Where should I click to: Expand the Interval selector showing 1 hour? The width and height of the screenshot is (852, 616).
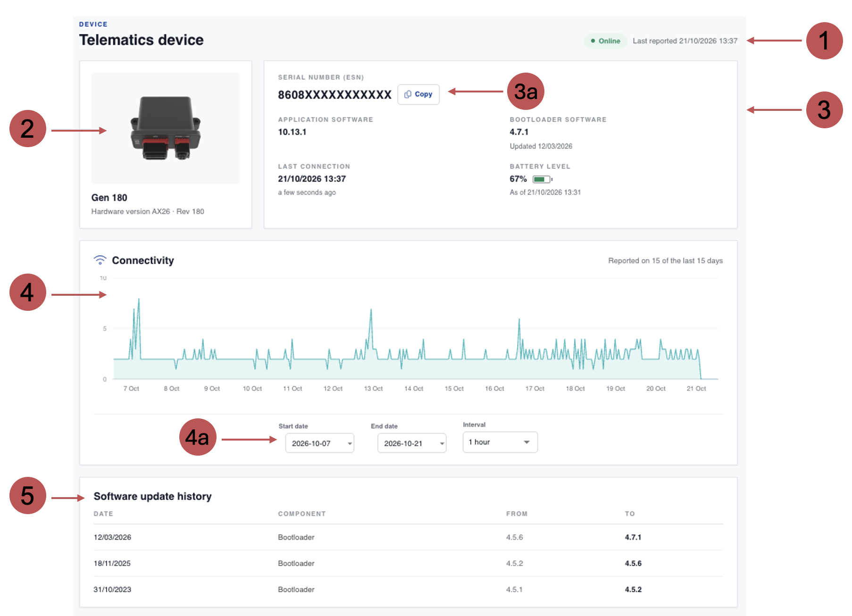(x=500, y=442)
